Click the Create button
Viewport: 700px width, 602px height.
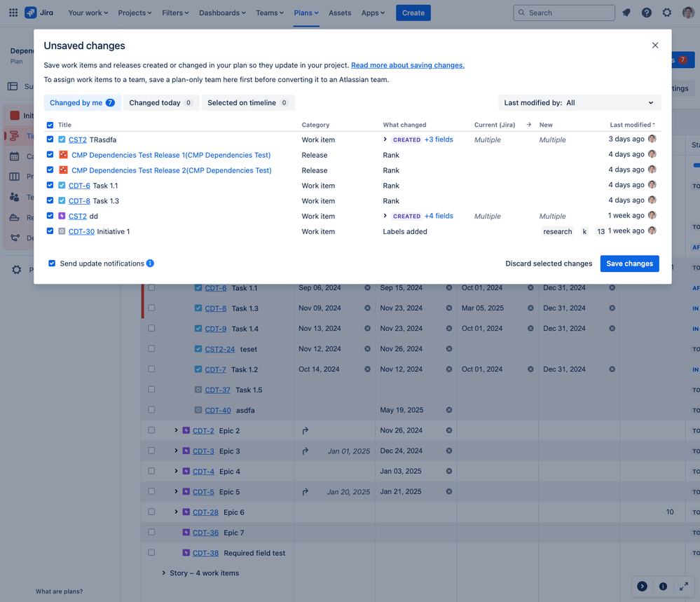click(x=413, y=13)
